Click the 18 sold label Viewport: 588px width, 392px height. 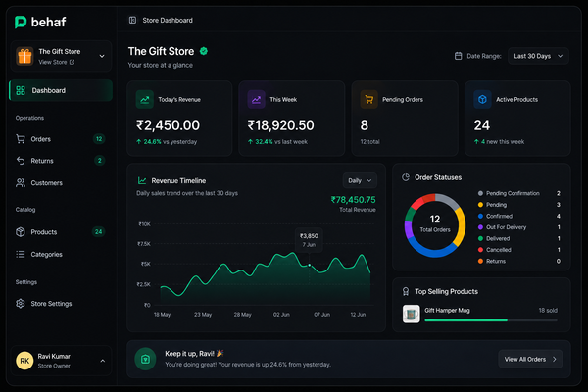548,311
